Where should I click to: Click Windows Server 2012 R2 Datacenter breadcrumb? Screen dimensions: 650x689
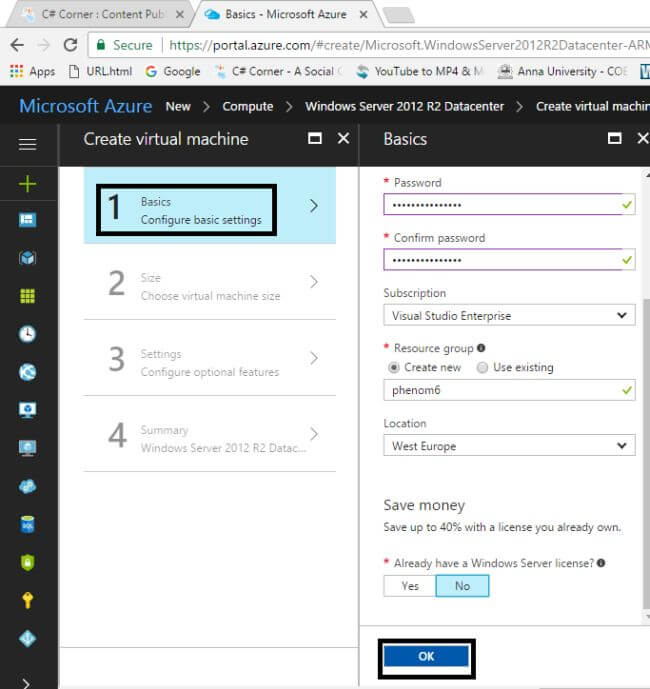point(404,106)
